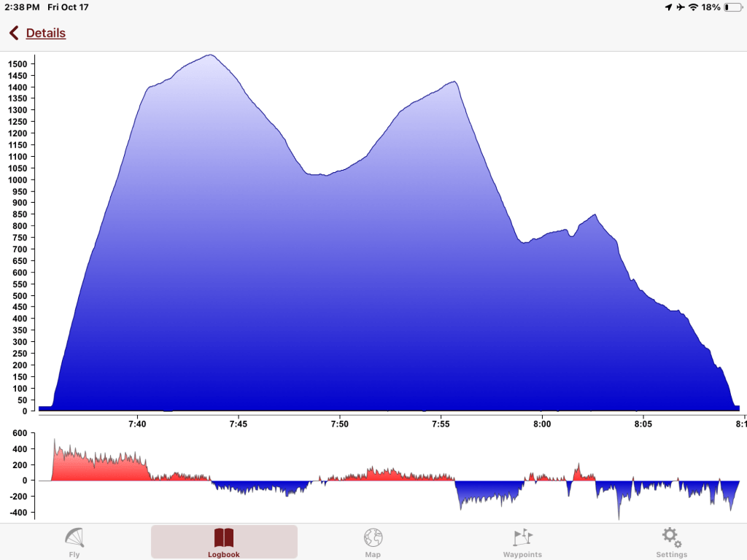
Task: Tap the back chevron arrow
Action: (x=13, y=33)
